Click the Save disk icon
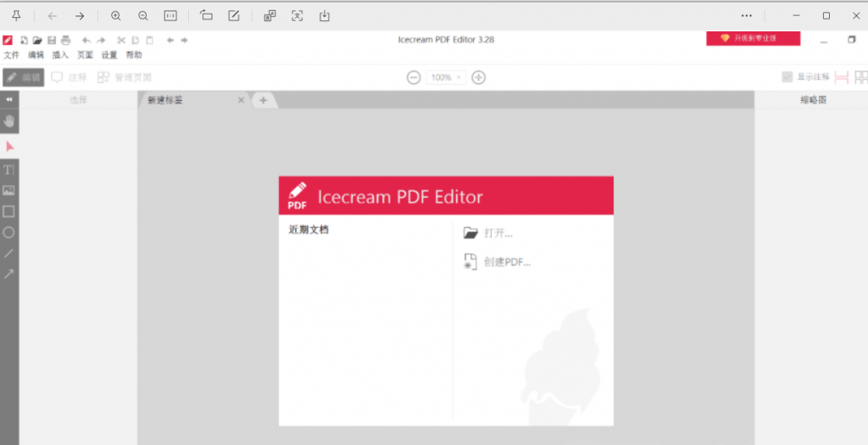Screen dimensions: 868x445 [52, 40]
